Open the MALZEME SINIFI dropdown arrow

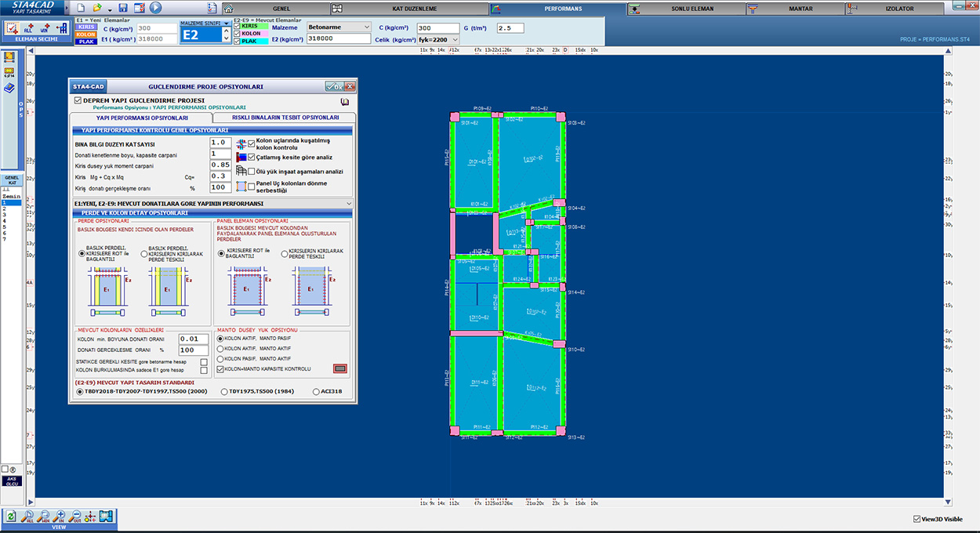[x=227, y=24]
